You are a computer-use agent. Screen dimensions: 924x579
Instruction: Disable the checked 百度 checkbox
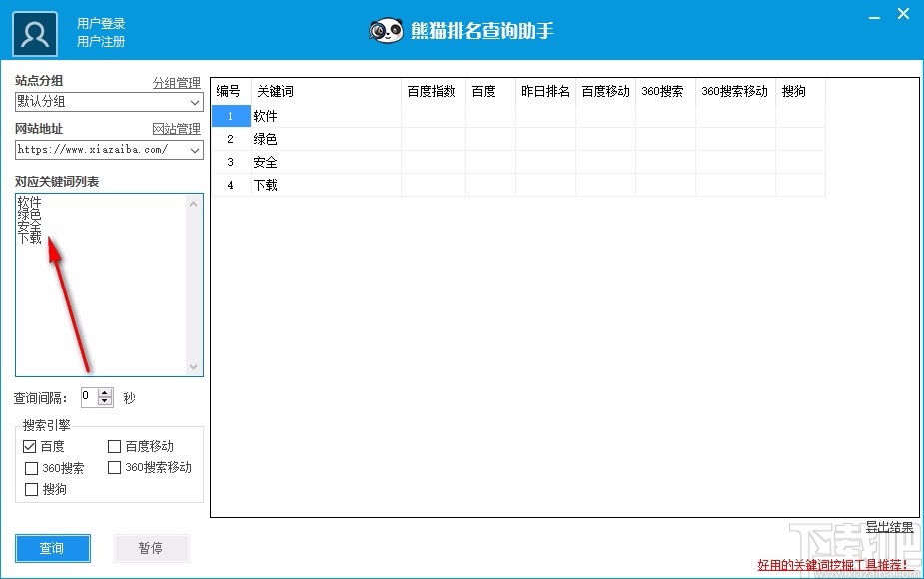click(30, 446)
